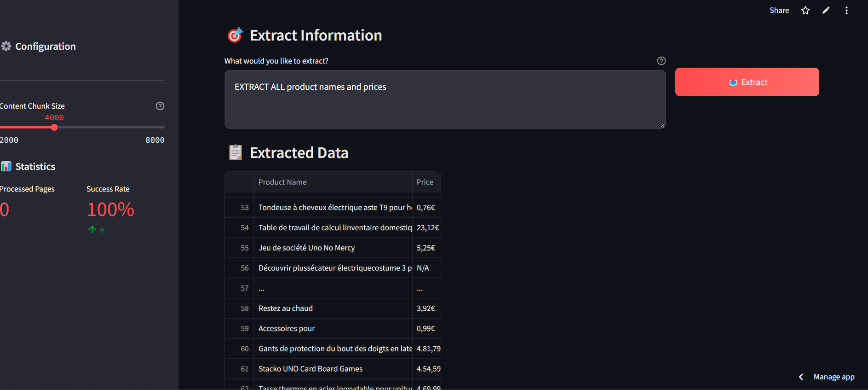Click the green success rate up arrow

92,229
